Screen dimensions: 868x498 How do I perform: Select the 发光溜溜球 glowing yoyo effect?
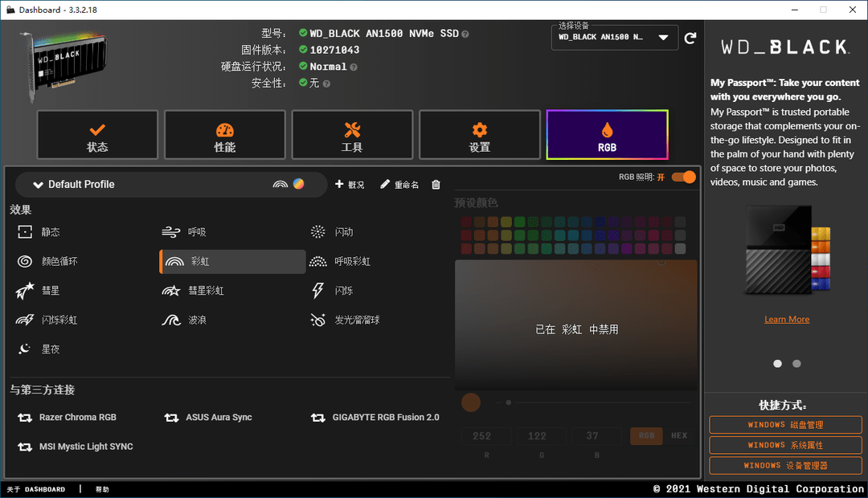coord(345,320)
